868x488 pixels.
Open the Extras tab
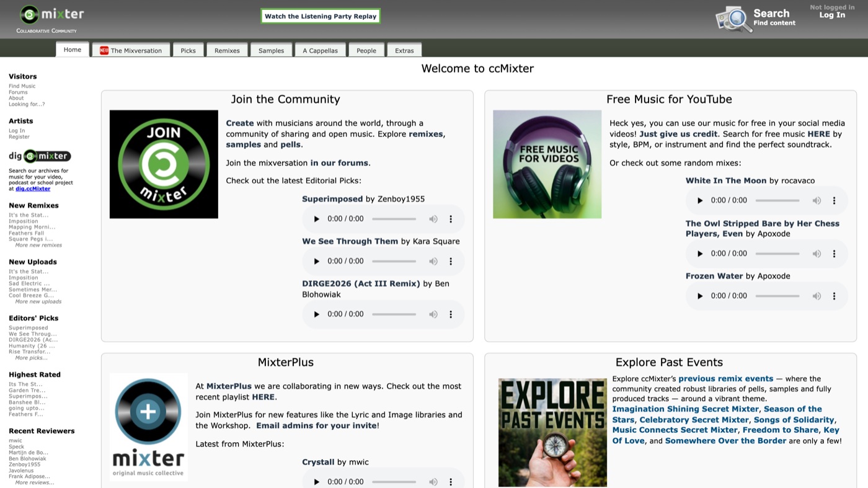[x=404, y=50]
